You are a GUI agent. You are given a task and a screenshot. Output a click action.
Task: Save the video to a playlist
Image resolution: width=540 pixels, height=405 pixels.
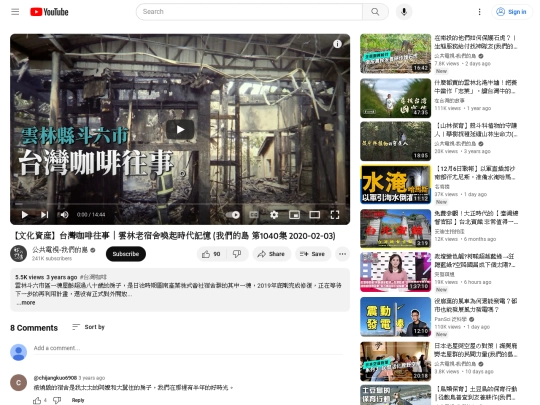click(313, 254)
